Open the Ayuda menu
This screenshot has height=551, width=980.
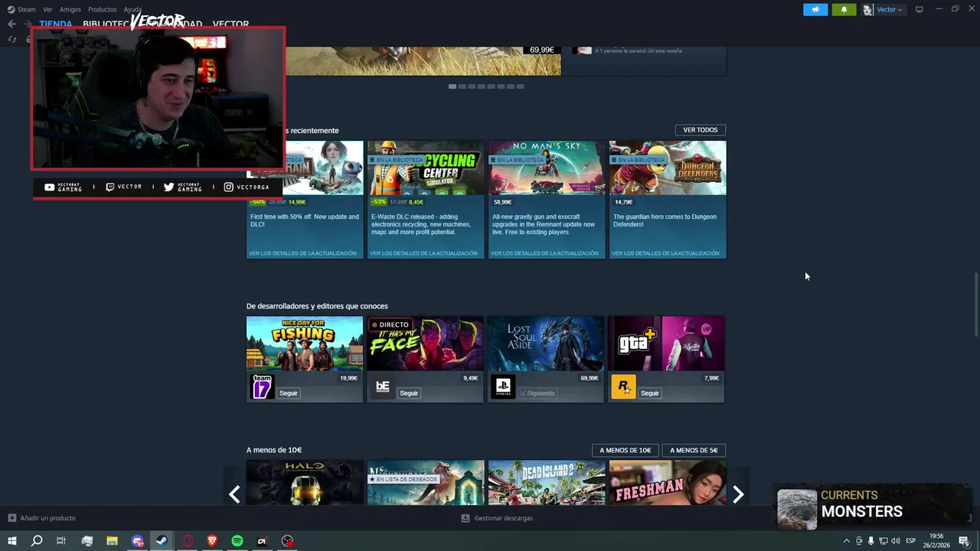tap(132, 9)
